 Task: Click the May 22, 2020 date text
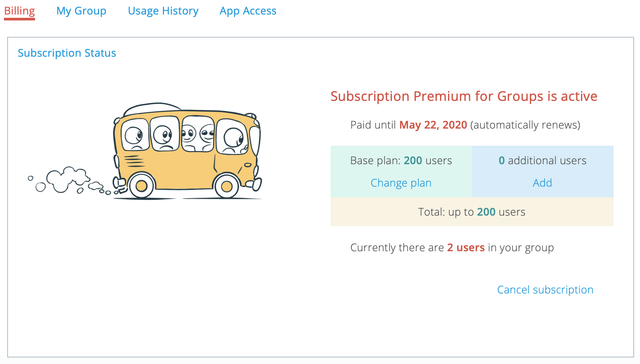(433, 125)
